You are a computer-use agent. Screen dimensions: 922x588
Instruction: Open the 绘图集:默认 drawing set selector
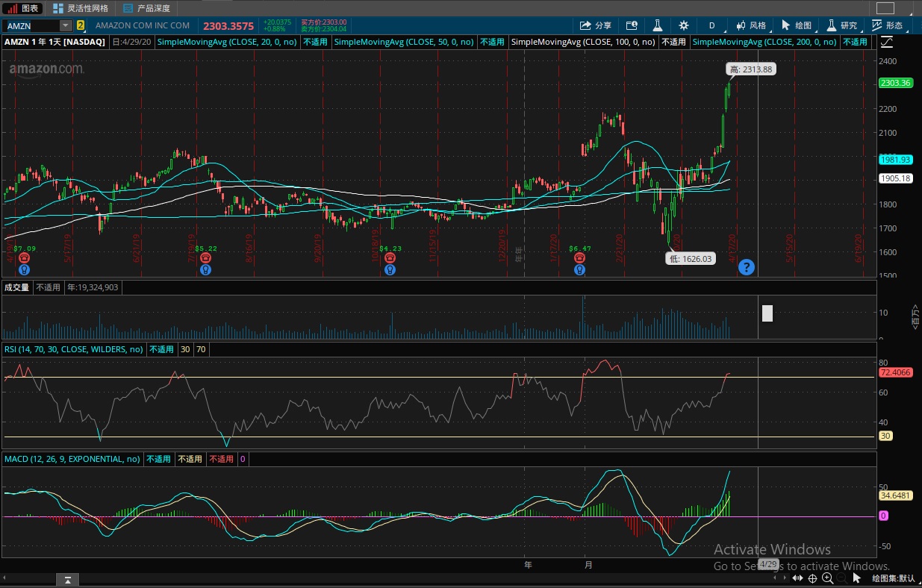tap(894, 578)
